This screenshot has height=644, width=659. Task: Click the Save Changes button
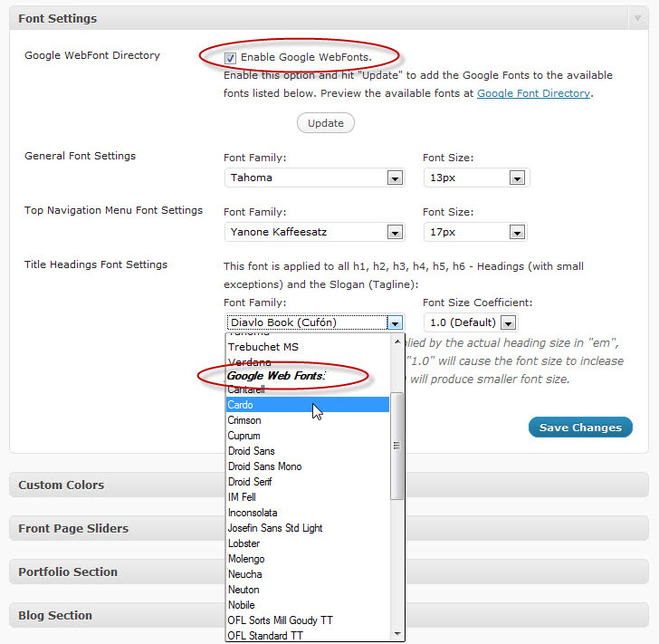[580, 428]
